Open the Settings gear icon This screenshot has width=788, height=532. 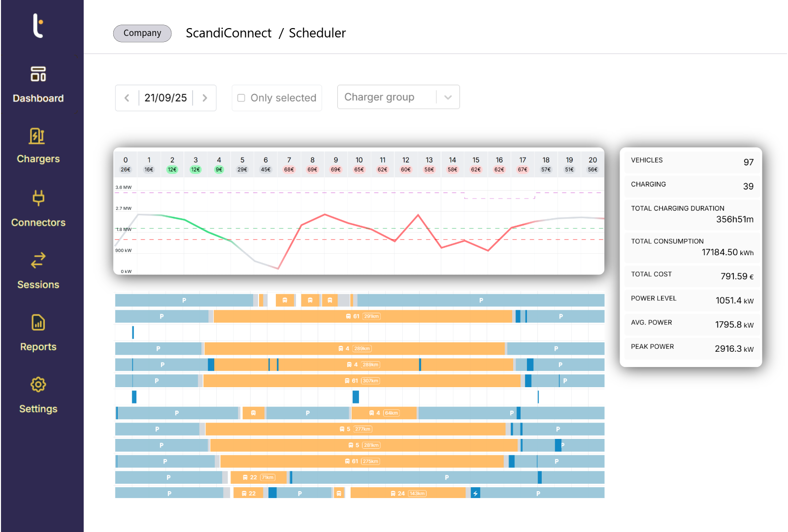coord(38,385)
